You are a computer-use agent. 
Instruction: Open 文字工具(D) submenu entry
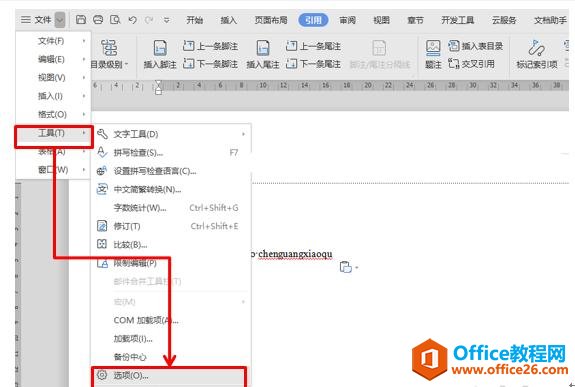pos(171,134)
